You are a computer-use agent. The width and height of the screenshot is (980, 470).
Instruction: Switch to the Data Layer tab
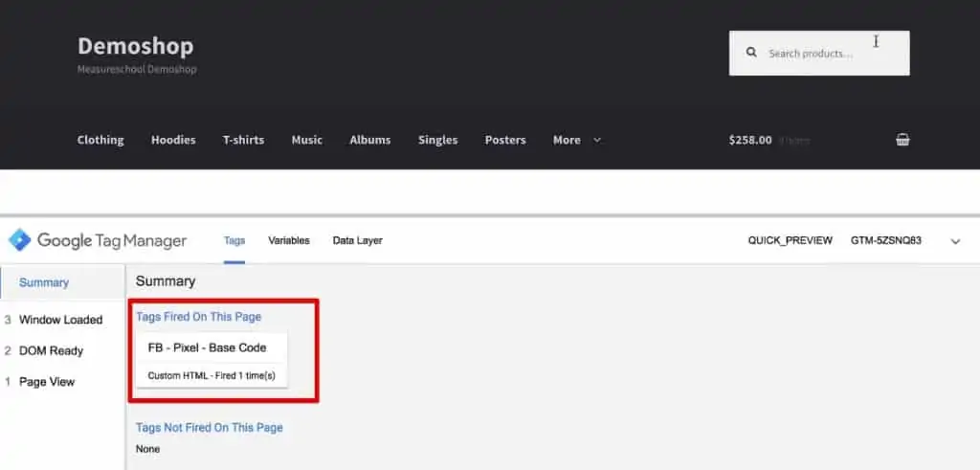[358, 240]
